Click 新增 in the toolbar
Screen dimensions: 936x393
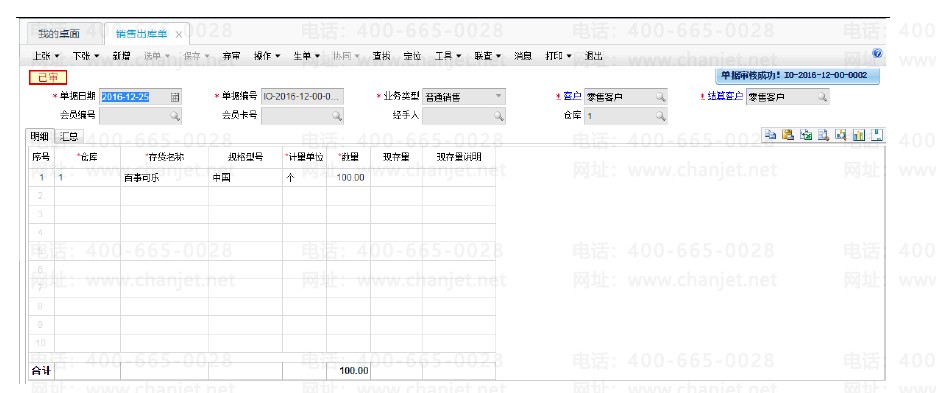pyautogui.click(x=121, y=56)
